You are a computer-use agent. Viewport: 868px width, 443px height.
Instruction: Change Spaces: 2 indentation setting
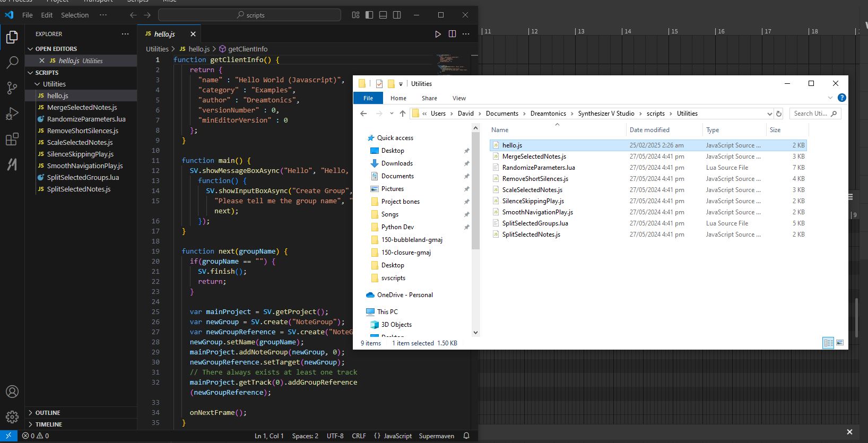(305, 436)
